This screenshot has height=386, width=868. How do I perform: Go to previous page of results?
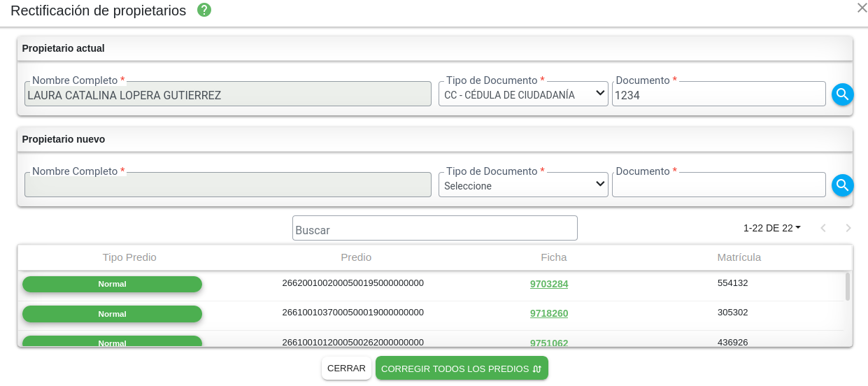click(x=823, y=228)
